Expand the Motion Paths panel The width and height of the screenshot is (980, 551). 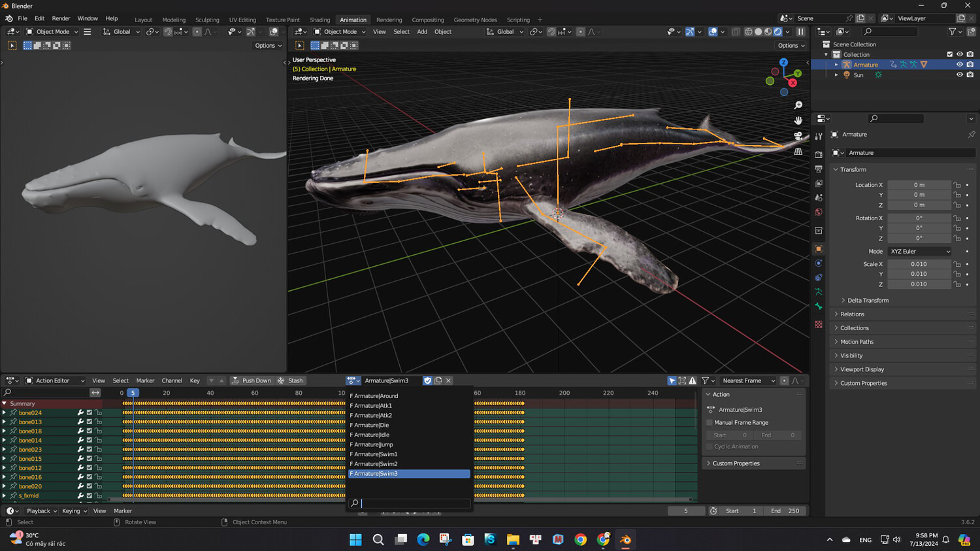pyautogui.click(x=857, y=342)
